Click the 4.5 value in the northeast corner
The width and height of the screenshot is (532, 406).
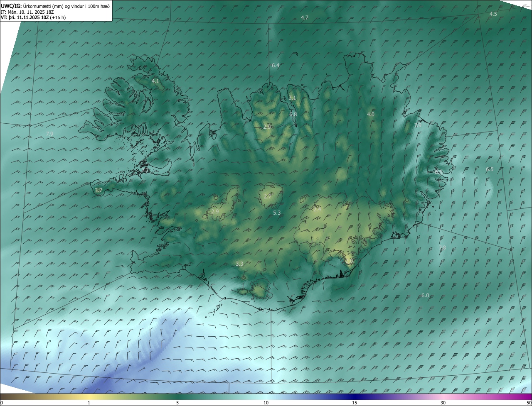[x=493, y=14]
